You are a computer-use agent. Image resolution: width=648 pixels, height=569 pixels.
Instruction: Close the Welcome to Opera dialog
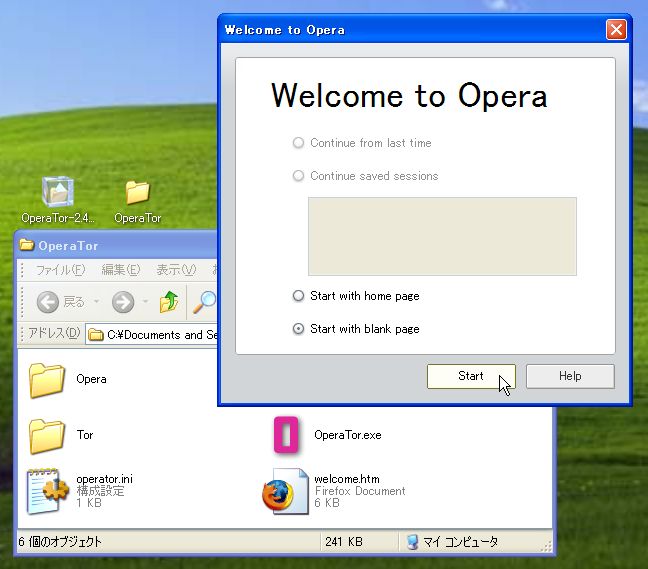[616, 30]
